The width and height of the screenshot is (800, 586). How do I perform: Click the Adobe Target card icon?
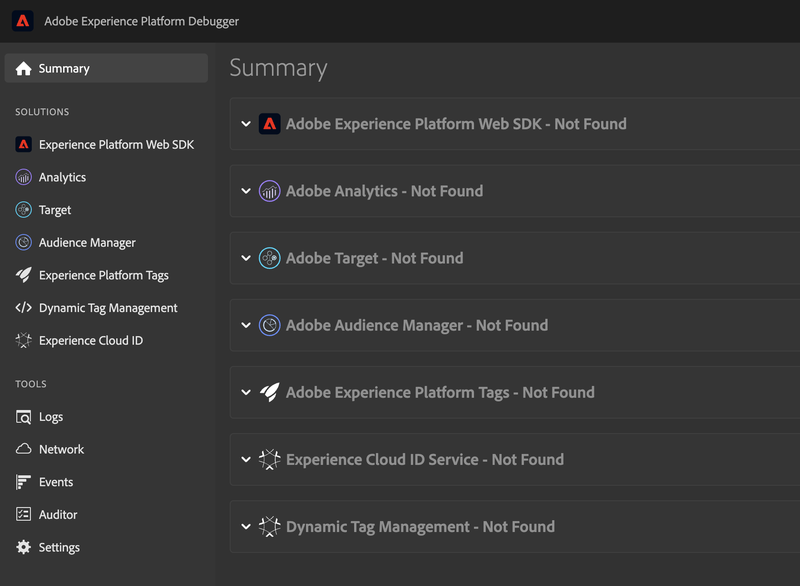[269, 258]
